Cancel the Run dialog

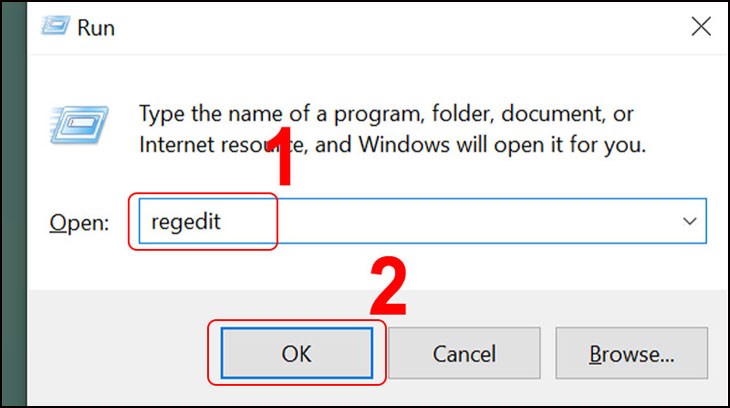pos(464,353)
